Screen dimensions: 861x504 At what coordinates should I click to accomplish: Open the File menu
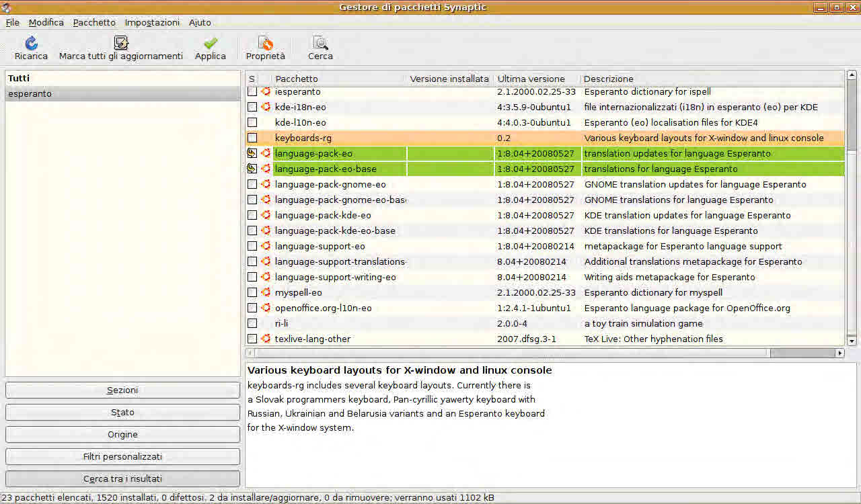coord(12,22)
